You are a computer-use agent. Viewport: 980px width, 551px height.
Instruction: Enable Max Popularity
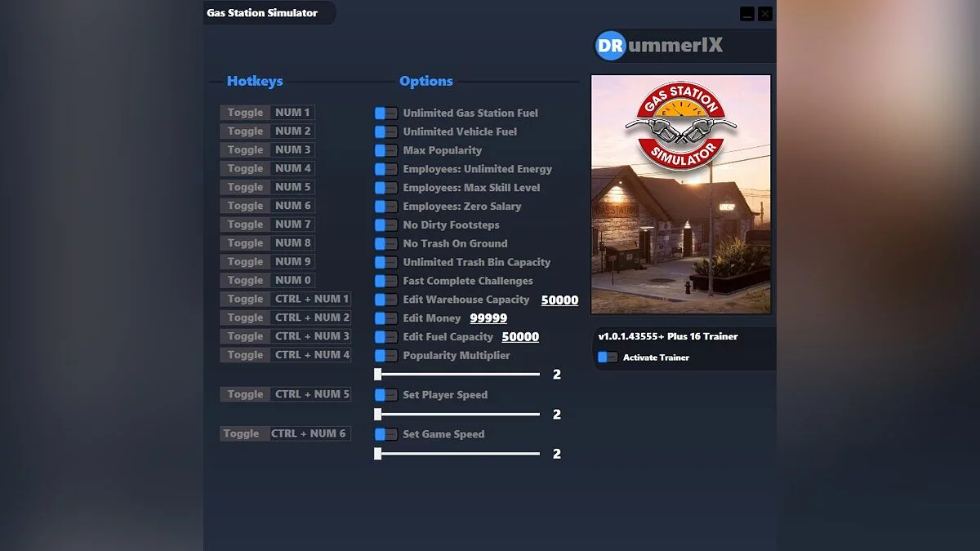(x=385, y=150)
